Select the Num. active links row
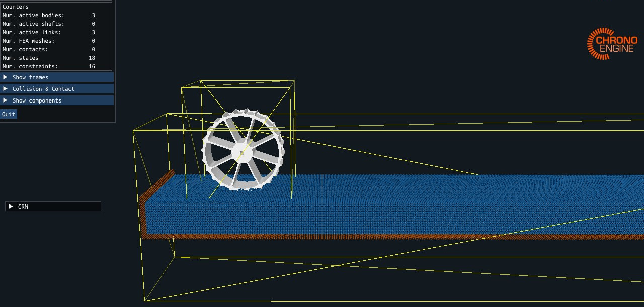The image size is (644, 307). pyautogui.click(x=49, y=32)
